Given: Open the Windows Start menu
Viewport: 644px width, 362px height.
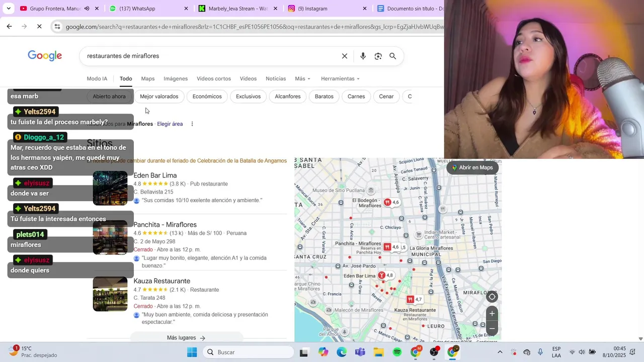Looking at the screenshot, I should (x=192, y=352).
